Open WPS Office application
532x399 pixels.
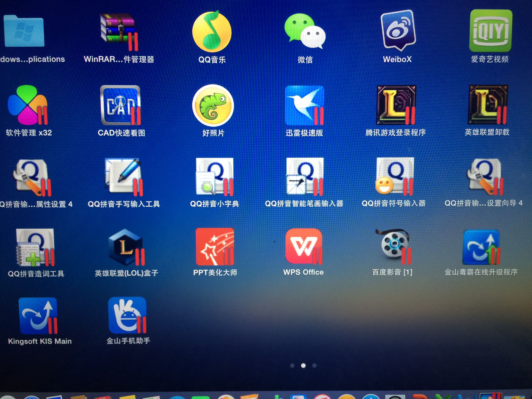[x=303, y=246]
